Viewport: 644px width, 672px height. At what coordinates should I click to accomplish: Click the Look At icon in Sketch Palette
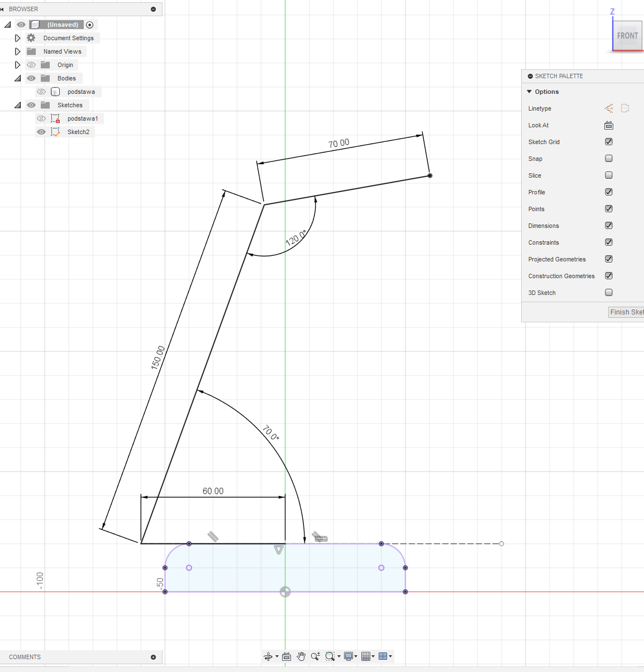click(609, 125)
